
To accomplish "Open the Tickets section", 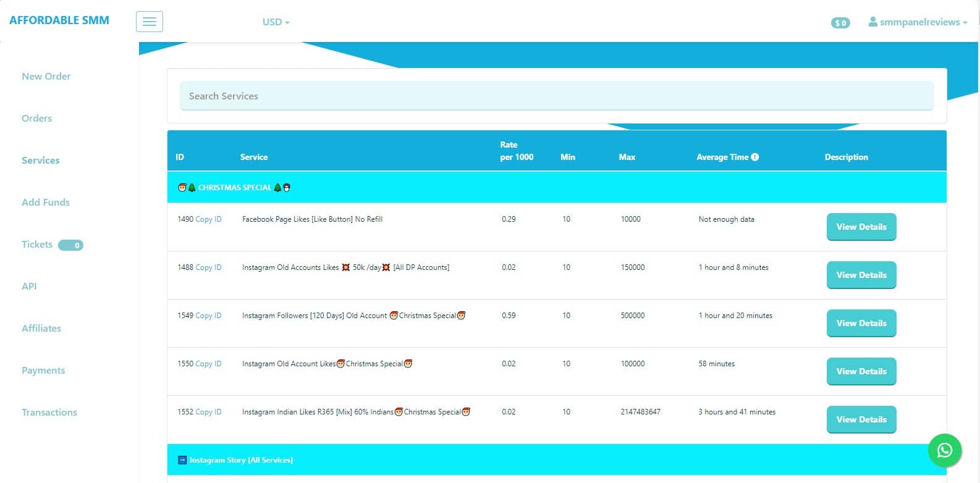I will [37, 245].
